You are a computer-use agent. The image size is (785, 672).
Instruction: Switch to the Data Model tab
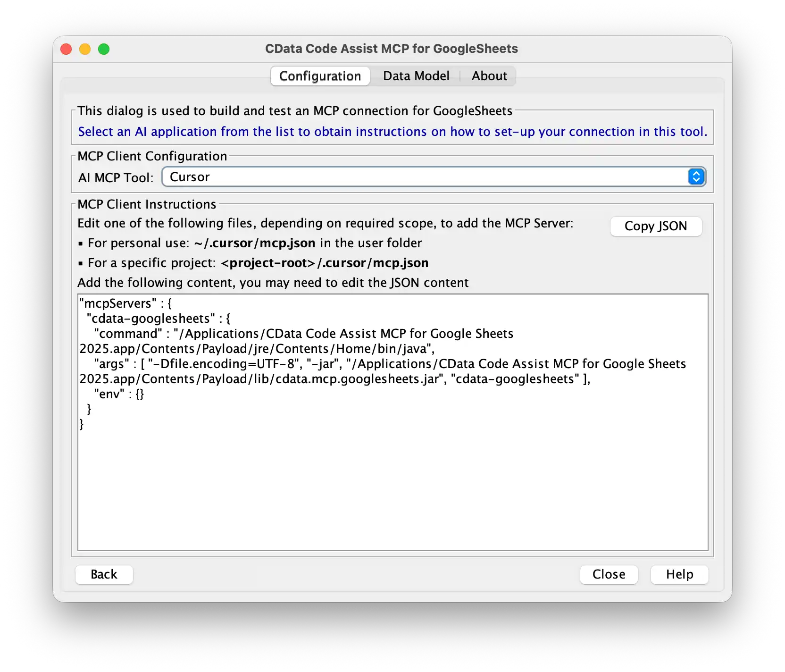[416, 76]
